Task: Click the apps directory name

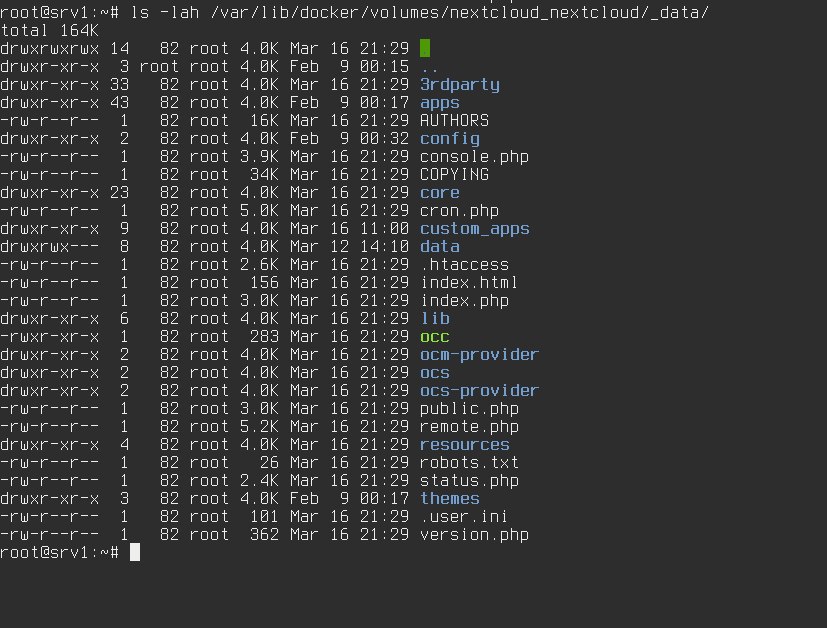Action: tap(439, 102)
